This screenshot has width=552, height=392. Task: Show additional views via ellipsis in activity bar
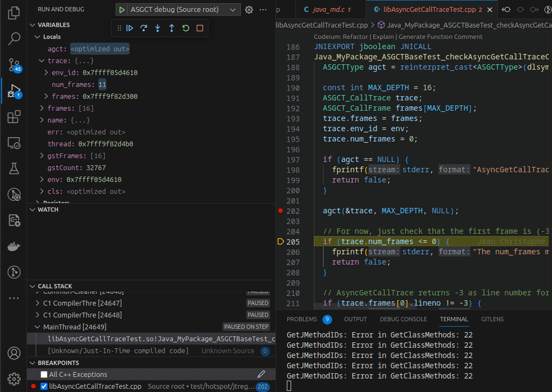click(14, 298)
